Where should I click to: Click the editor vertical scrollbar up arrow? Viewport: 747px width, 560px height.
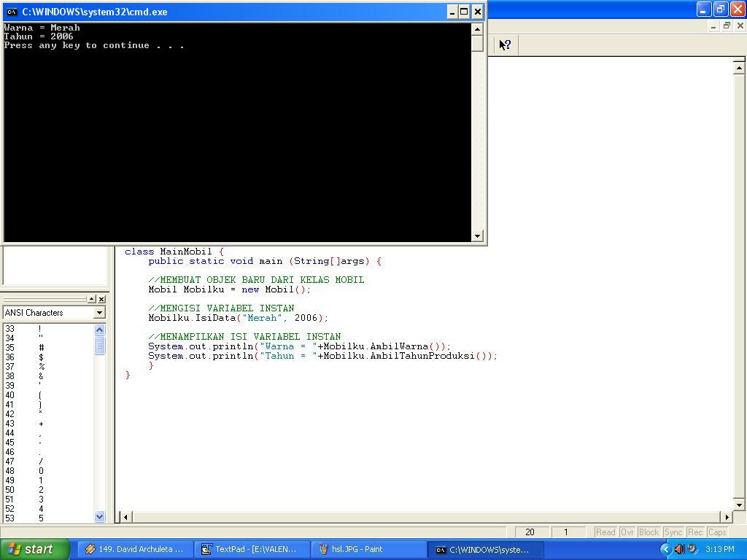point(739,68)
